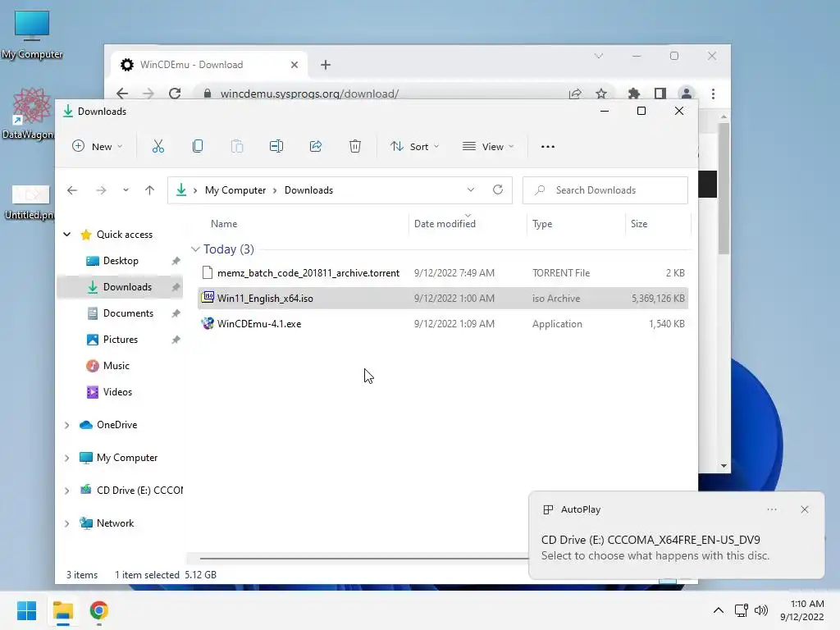Click the WinCDEmu-4.1.exe file icon
This screenshot has height=630, width=840.
point(208,323)
